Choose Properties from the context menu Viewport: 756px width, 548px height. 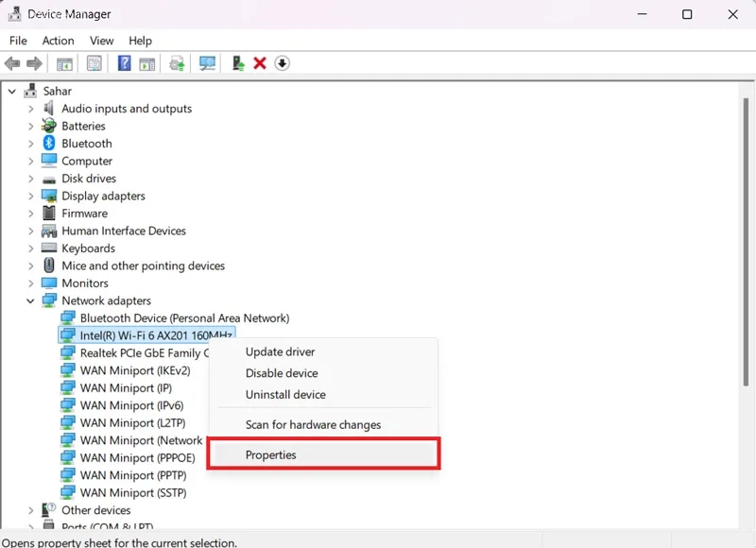pos(270,454)
